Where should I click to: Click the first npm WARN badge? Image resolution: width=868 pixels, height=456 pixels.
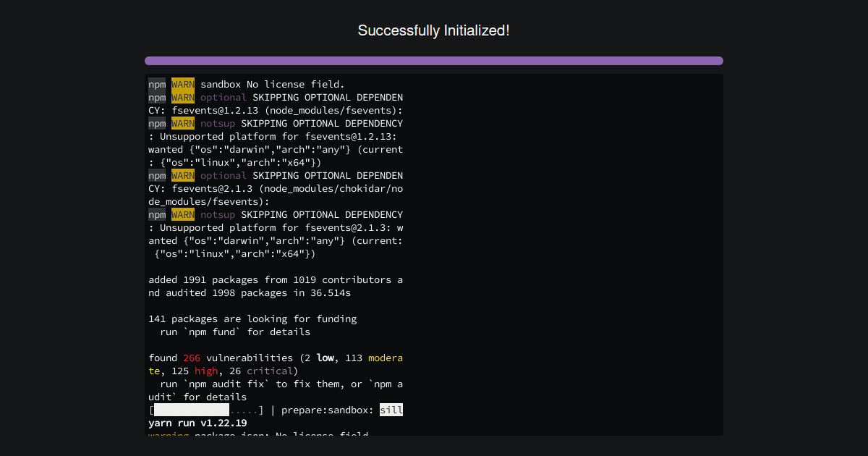coord(182,84)
